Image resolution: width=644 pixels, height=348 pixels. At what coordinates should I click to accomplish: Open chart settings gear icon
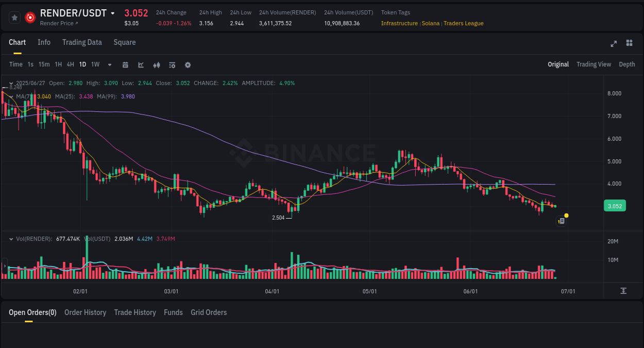[x=188, y=64]
